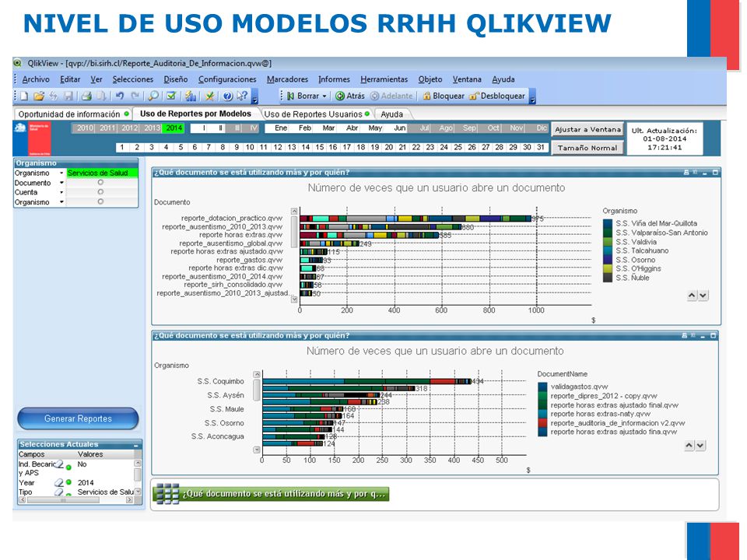Screen dimensions: 747x560
Task: Click the Borrar clear selections button
Action: tap(303, 96)
